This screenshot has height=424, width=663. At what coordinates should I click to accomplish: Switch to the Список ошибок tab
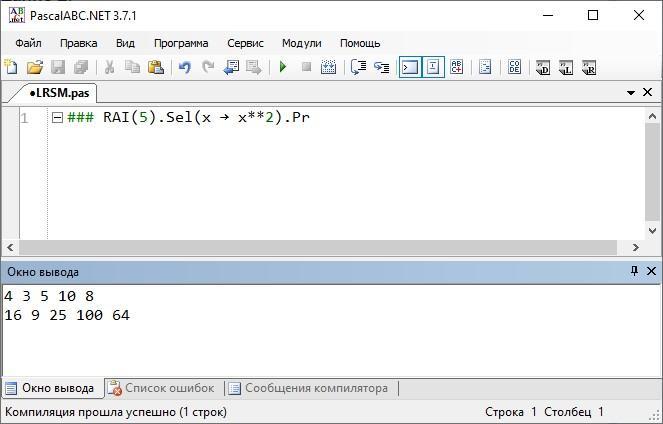click(x=162, y=388)
